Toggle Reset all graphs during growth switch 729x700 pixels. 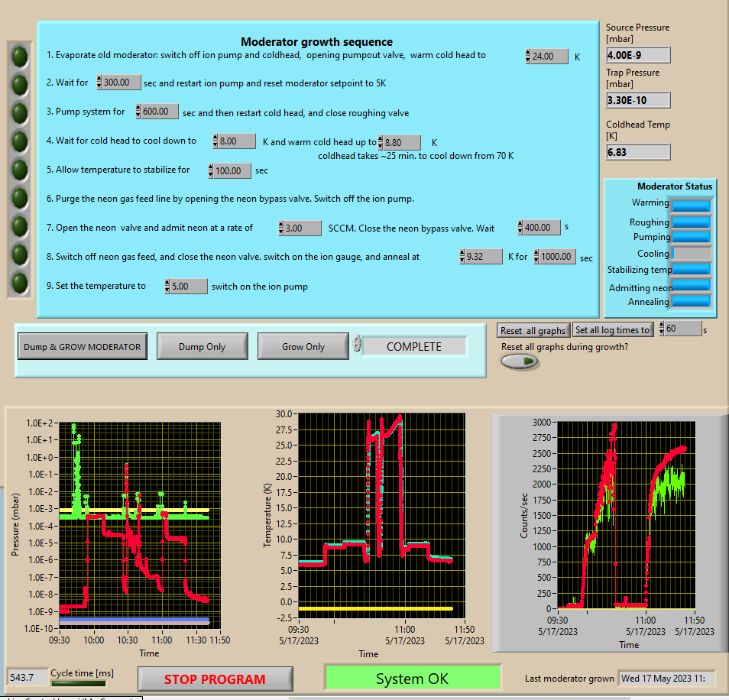(x=520, y=361)
